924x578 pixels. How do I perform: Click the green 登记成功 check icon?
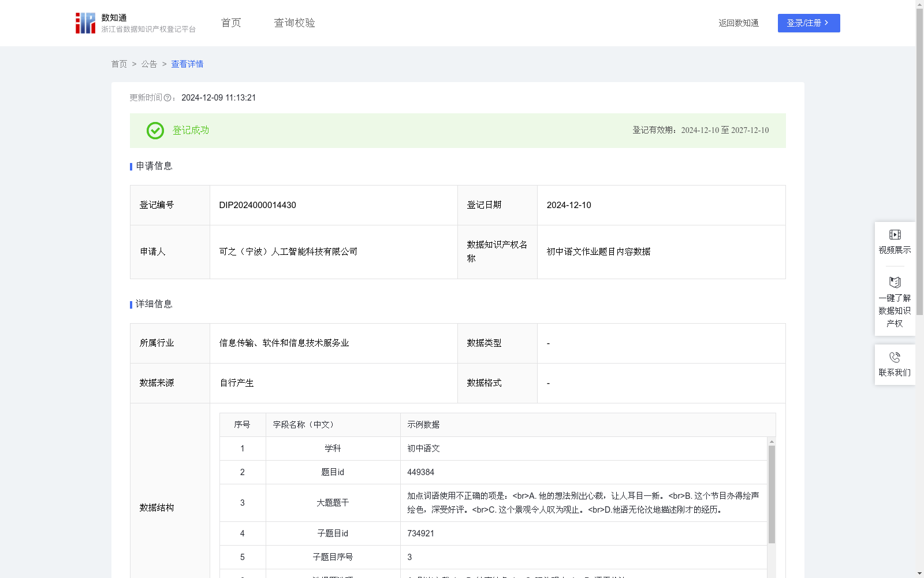[x=155, y=131]
